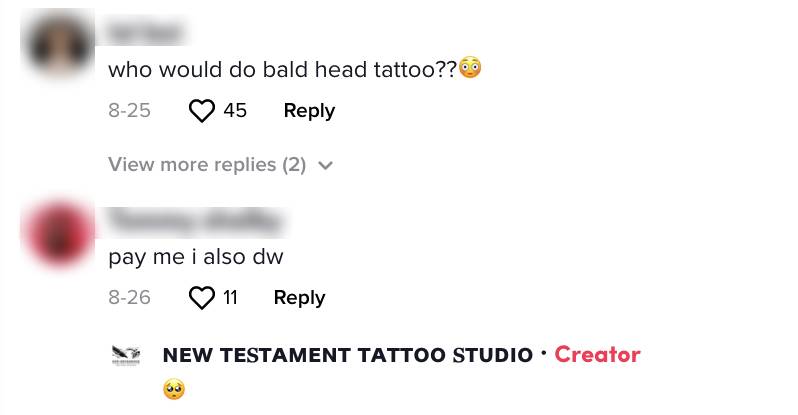The image size is (798, 415).
Task: Select the "who would do bald head tattoo??" text
Action: [282, 70]
